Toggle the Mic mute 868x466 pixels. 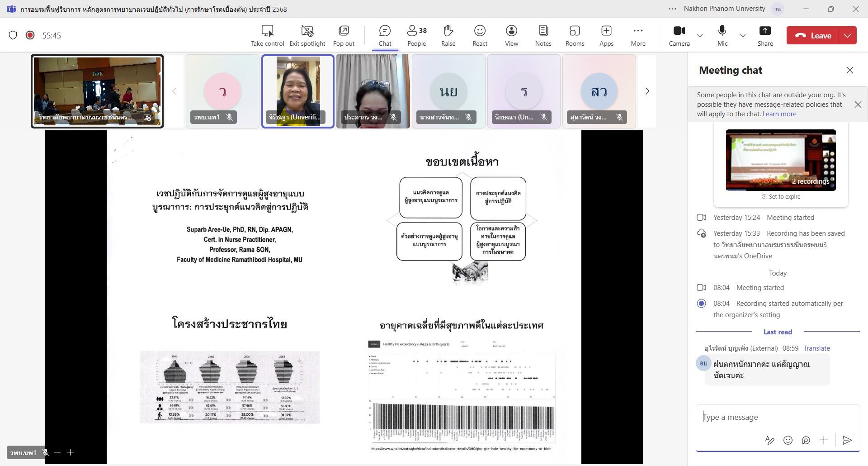click(722, 35)
